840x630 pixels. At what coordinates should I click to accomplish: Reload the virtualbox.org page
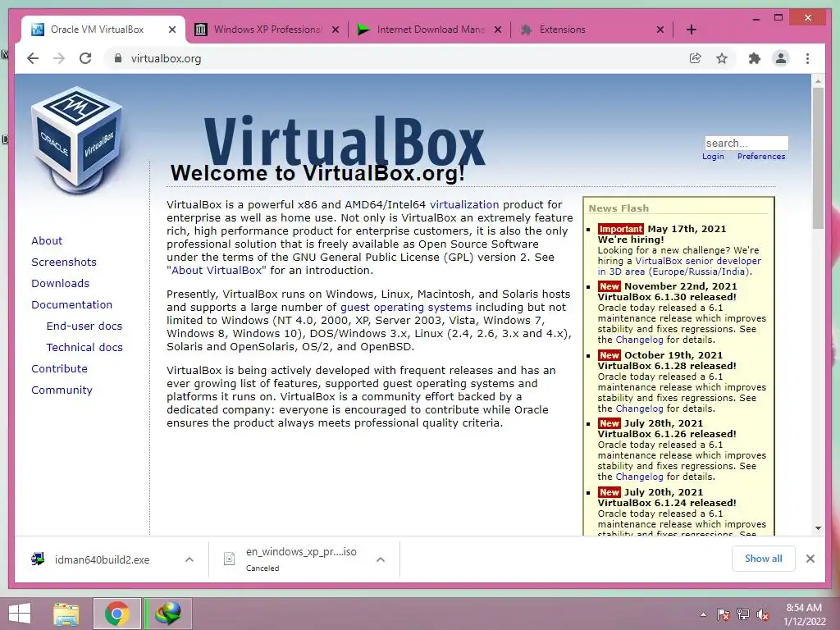(x=85, y=58)
